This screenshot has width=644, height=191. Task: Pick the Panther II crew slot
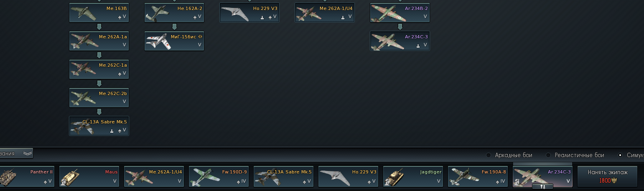(x=27, y=176)
